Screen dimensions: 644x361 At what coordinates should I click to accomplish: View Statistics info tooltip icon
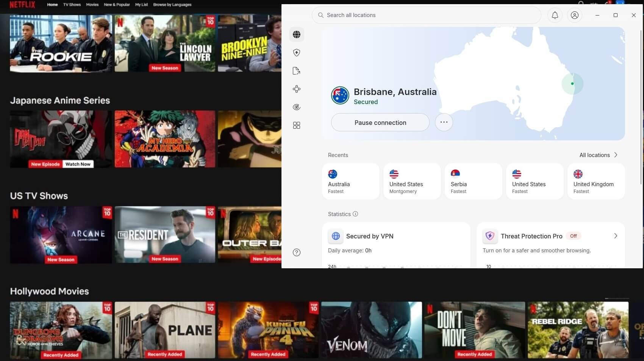tap(355, 214)
